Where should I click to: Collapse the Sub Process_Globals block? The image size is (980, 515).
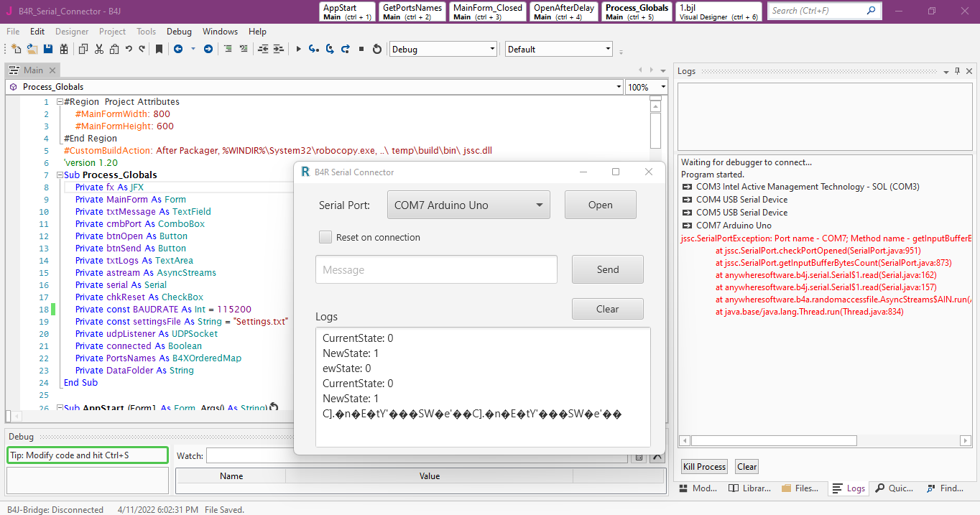[60, 175]
